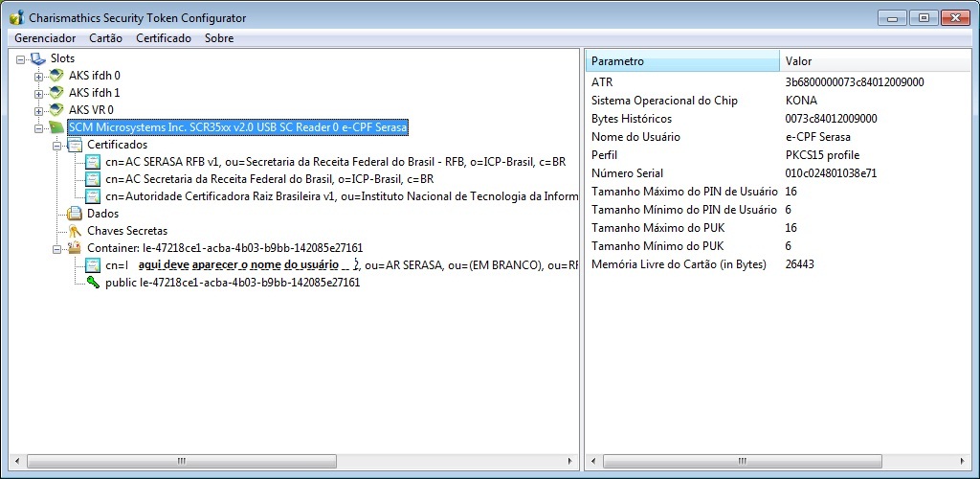This screenshot has width=980, height=479.
Task: Click the green public key icon
Action: pyautogui.click(x=93, y=283)
